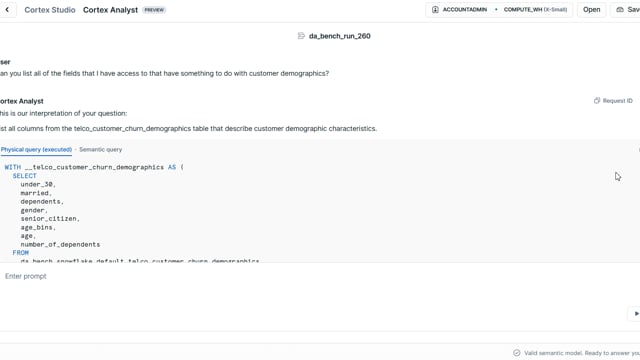Click the green warehouse status dot
This screenshot has height=360, width=640.
496,9
